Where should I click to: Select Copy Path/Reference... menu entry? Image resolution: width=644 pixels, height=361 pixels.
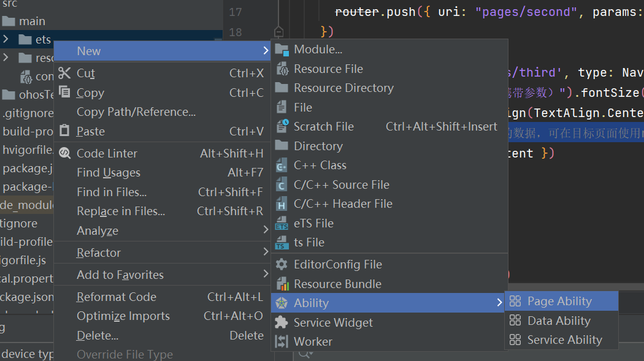[x=162, y=112]
